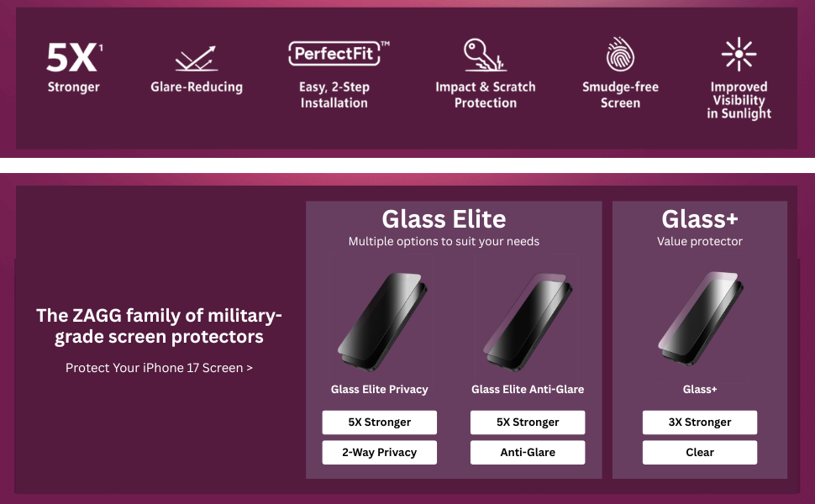Viewport: 815px width, 504px height.
Task: Select the Glass+ Value protector heading
Action: 700,228
